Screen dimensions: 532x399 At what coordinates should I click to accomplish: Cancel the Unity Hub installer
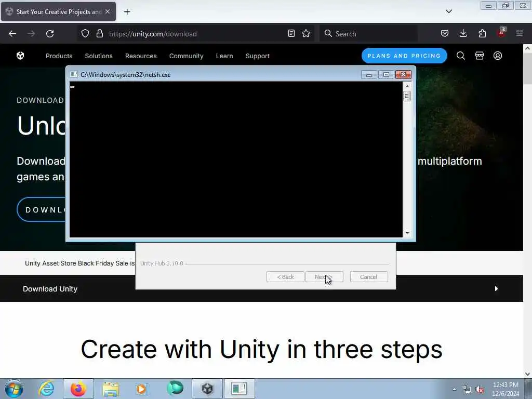pos(369,277)
